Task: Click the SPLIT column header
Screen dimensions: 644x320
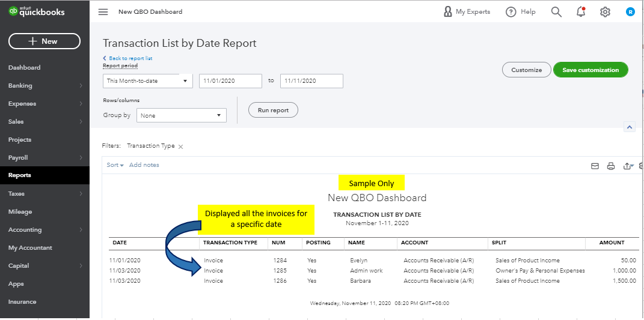Action: (499, 243)
